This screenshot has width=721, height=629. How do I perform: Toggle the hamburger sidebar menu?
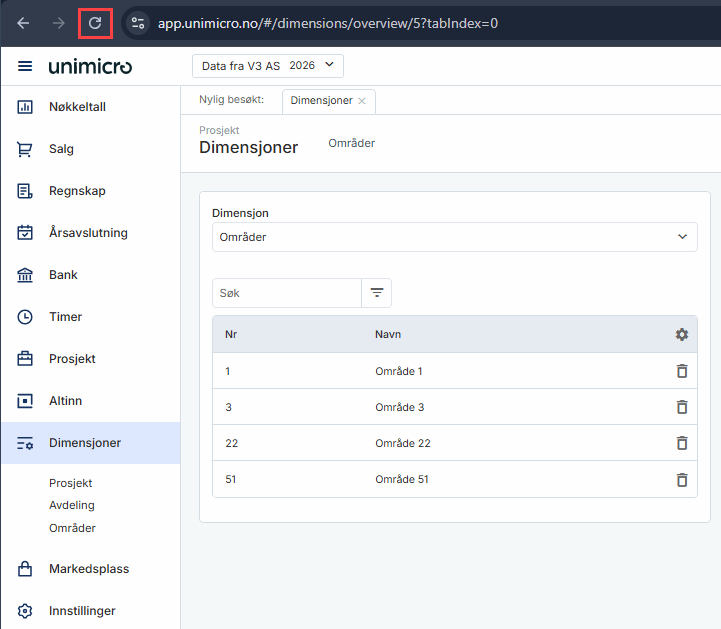pos(25,66)
